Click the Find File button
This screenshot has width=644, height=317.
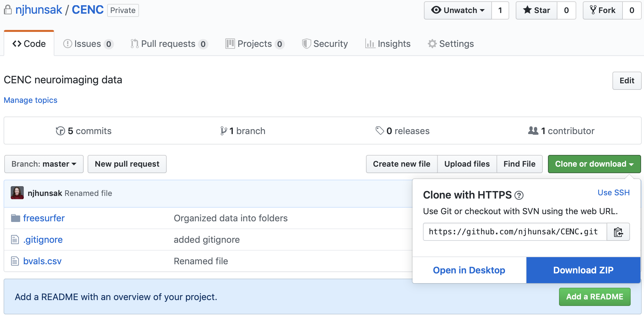[520, 164]
